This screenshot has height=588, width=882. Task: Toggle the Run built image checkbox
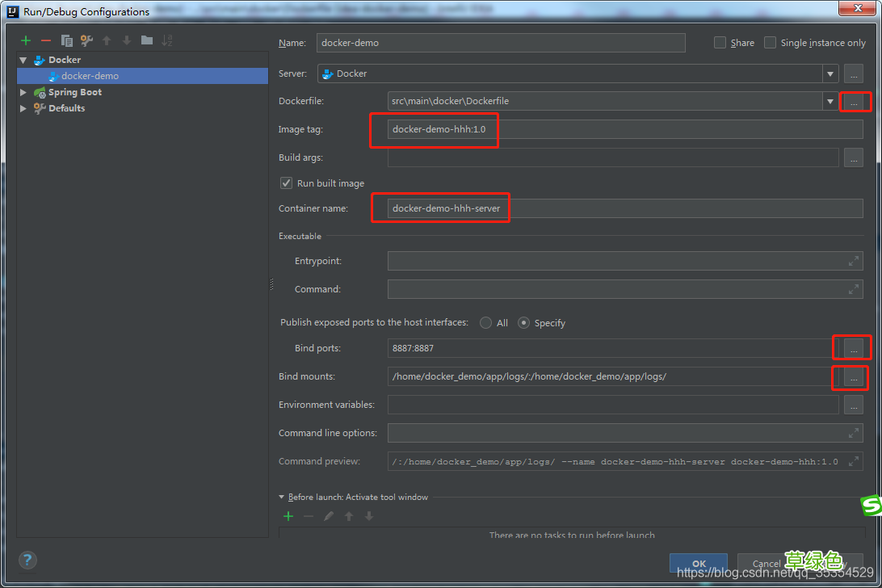pos(286,183)
